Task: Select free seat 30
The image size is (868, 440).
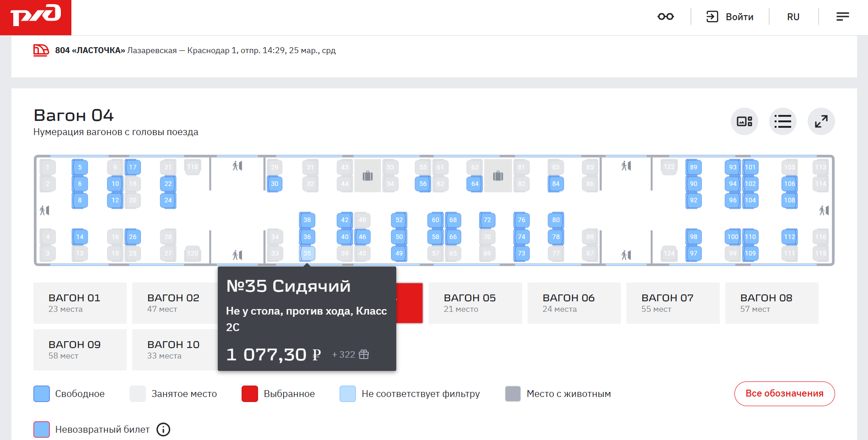Action: tap(275, 184)
